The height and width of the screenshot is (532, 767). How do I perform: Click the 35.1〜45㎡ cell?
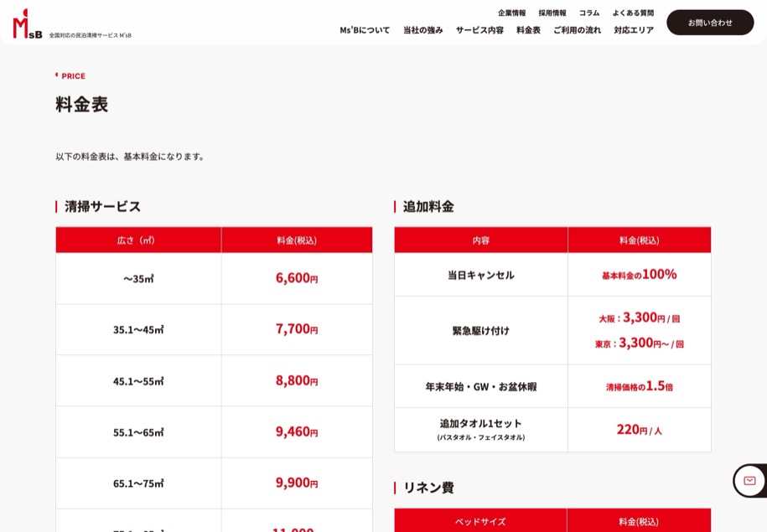point(138,329)
